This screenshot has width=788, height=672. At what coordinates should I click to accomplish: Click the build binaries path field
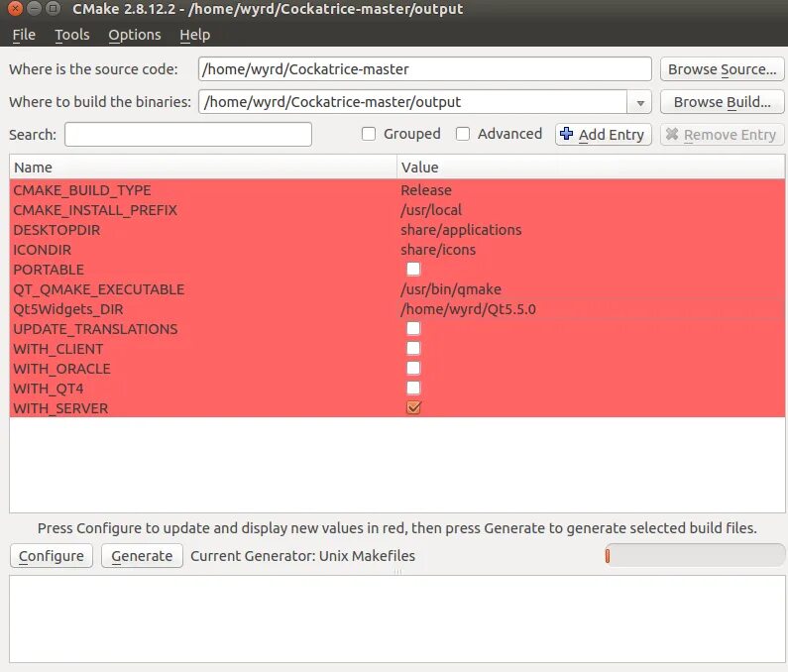[412, 102]
